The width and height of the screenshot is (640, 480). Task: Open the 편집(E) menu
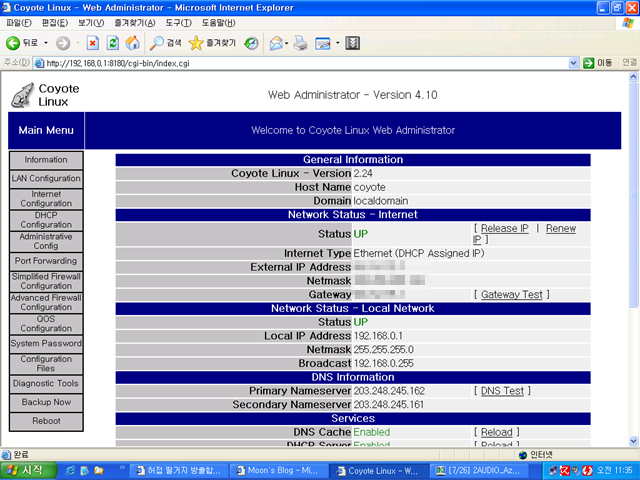(x=55, y=23)
